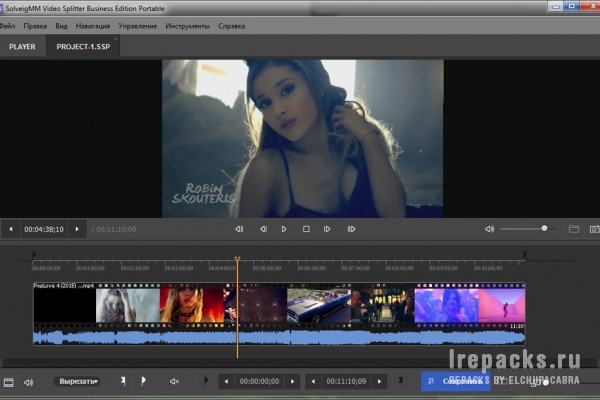Decrease the segment end time 00:11:10;09
Image resolution: width=600 pixels, height=400 pixels.
click(x=313, y=382)
